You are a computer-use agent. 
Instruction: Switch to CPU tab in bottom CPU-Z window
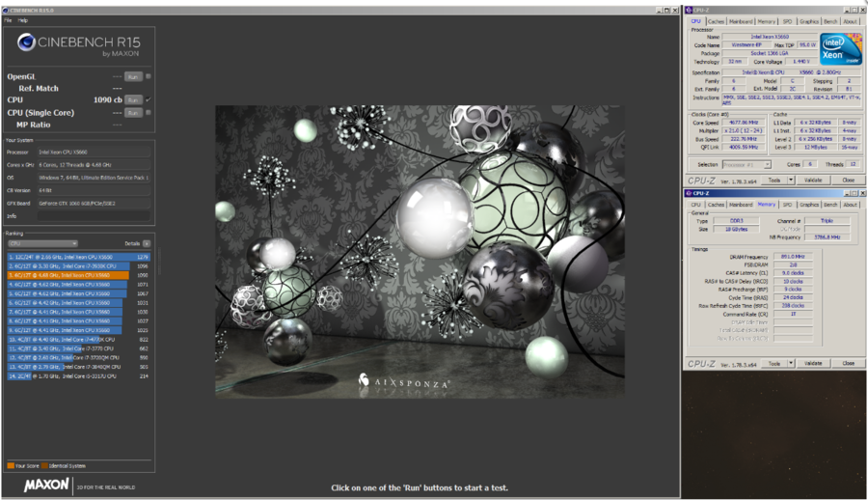coord(695,205)
